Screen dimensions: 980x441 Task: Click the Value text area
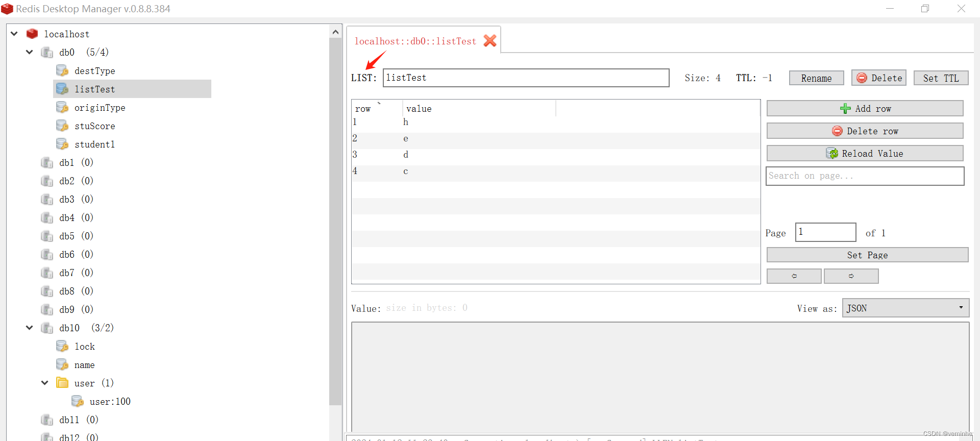tap(660, 377)
